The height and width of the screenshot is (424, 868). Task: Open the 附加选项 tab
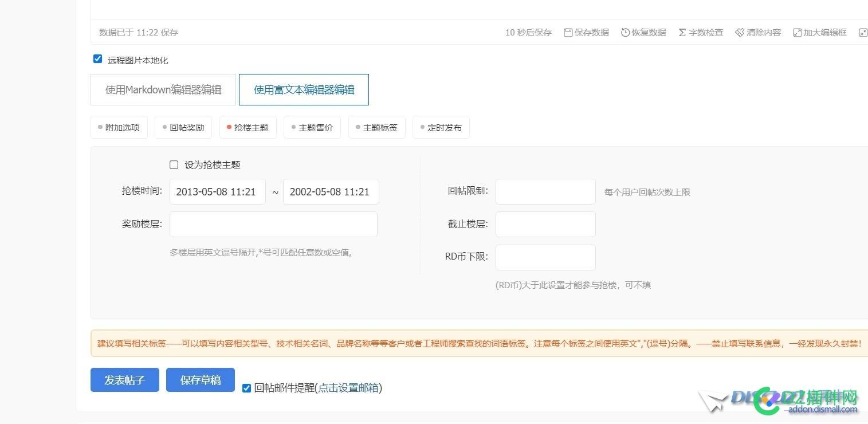click(119, 127)
